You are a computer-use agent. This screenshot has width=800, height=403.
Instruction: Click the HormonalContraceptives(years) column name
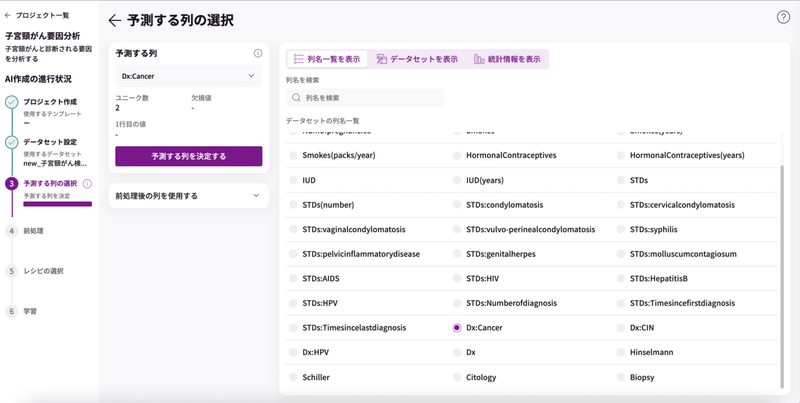687,155
